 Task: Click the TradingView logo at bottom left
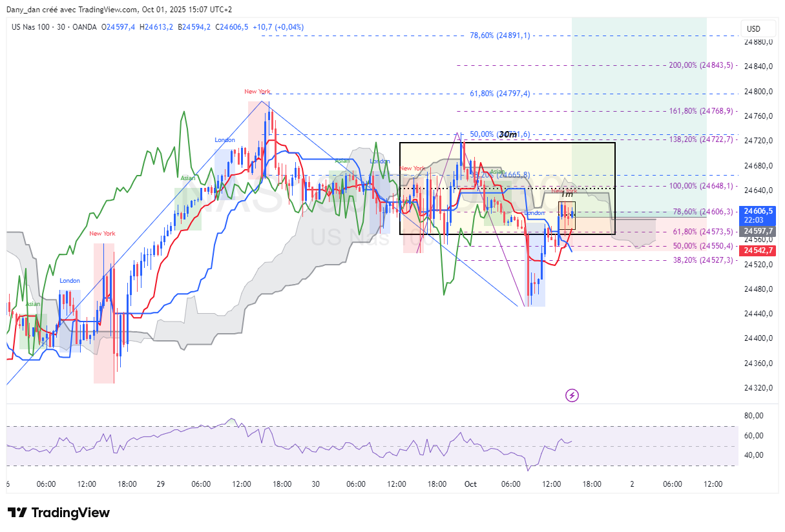point(59,513)
